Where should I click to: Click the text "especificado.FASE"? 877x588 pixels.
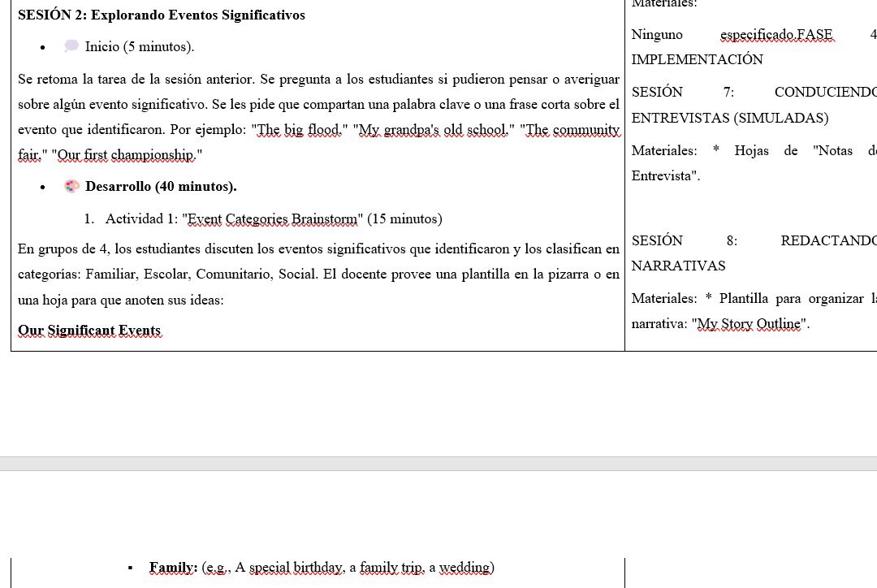[777, 35]
